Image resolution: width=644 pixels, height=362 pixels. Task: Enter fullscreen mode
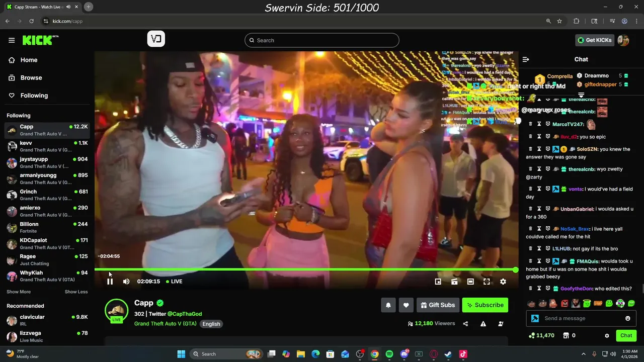click(487, 282)
